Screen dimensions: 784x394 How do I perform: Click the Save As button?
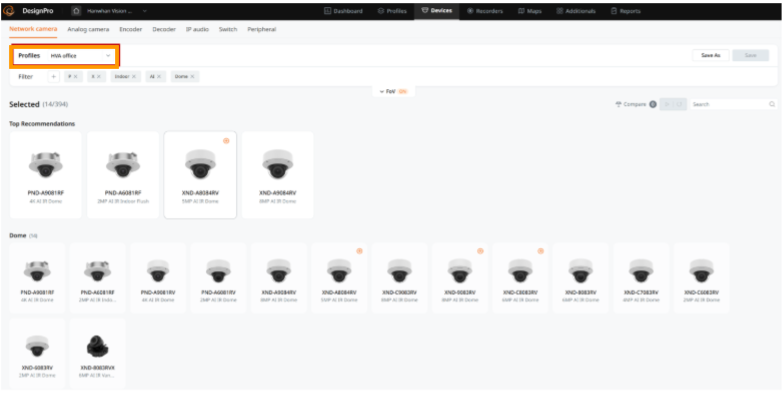click(x=710, y=56)
